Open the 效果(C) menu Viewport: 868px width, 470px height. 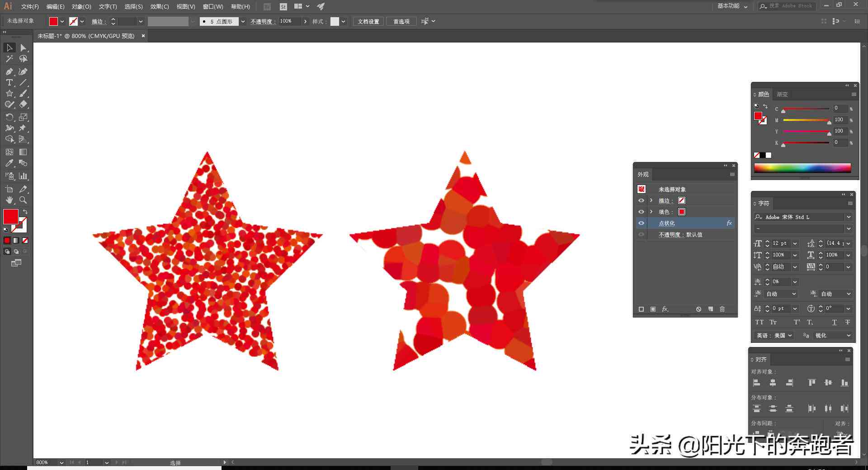tap(160, 6)
